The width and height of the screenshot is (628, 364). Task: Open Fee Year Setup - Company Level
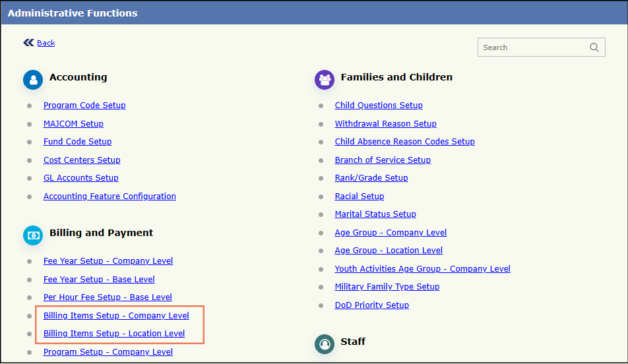pyautogui.click(x=108, y=261)
